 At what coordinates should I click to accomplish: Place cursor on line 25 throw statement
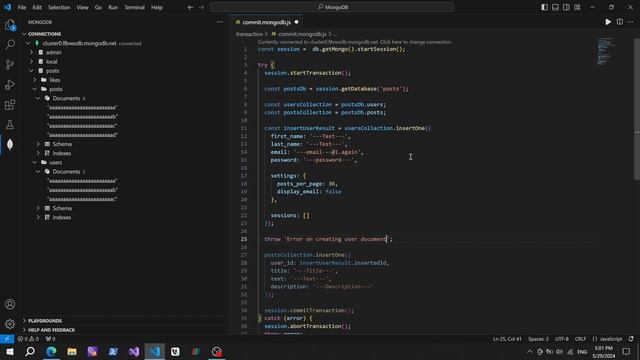coord(328,239)
